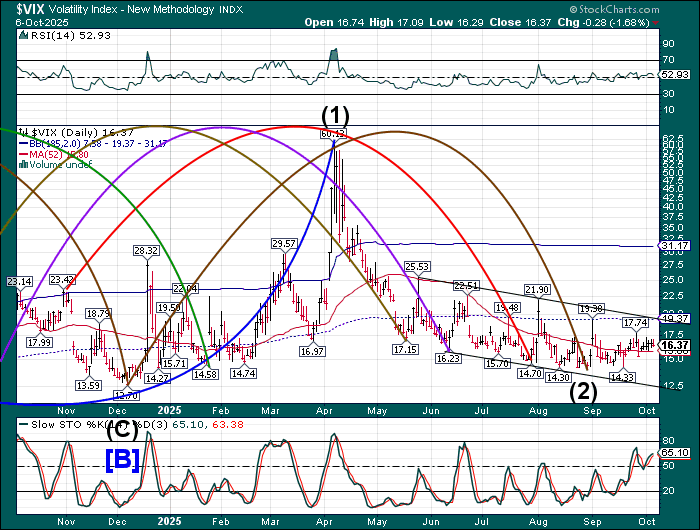Click the red MA(52) legend line marker
The width and height of the screenshot is (700, 530).
click(25, 155)
